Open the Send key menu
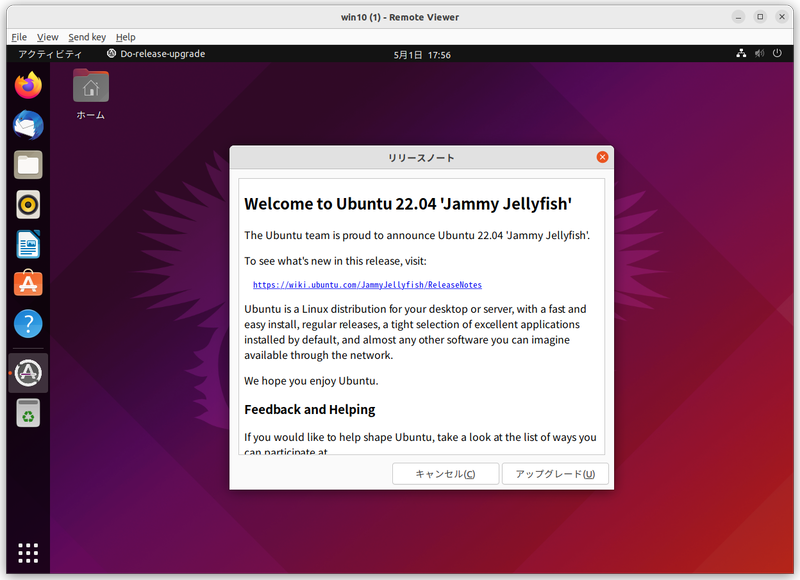This screenshot has height=580, width=800. (87, 37)
